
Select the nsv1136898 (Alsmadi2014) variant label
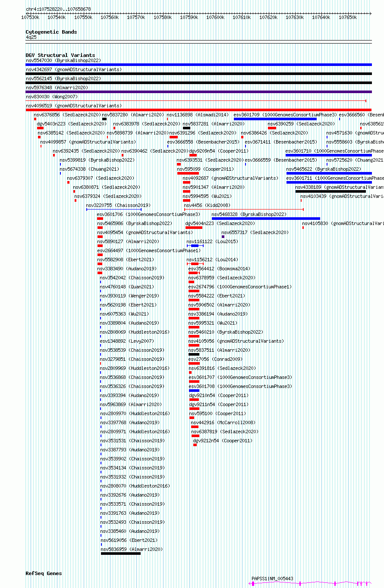click(198, 115)
